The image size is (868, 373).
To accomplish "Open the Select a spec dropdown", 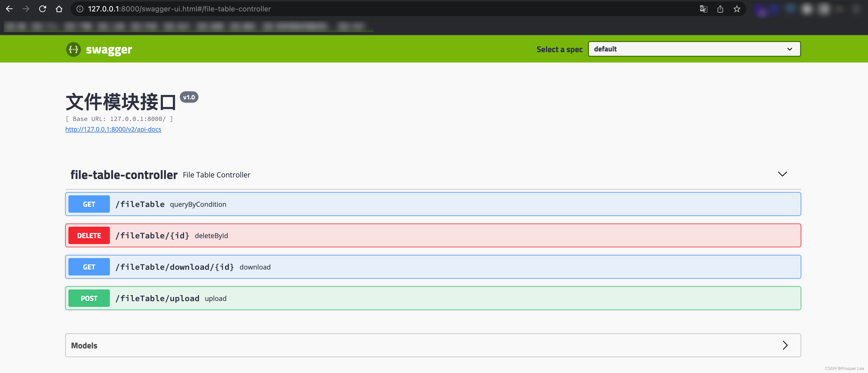I will pos(694,49).
